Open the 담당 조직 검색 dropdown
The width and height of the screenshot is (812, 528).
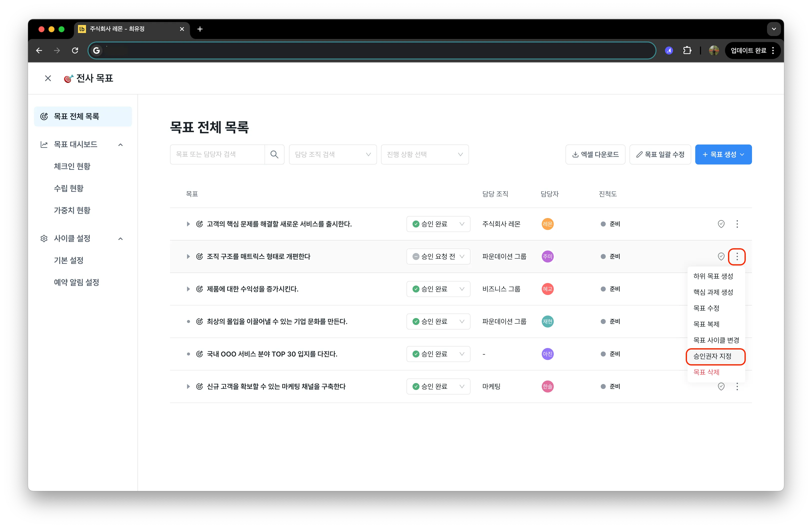(x=333, y=154)
